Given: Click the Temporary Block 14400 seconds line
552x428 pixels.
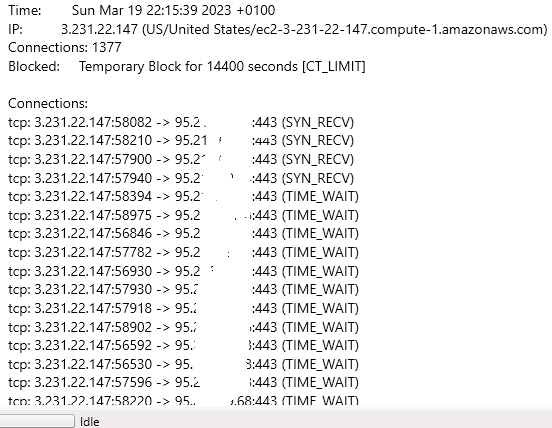Looking at the screenshot, I should [x=187, y=67].
